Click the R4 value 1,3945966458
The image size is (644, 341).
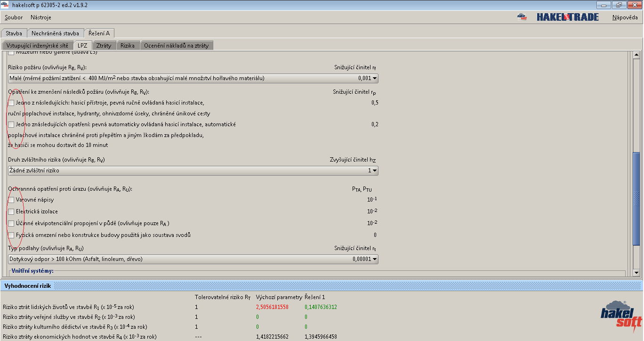pos(321,337)
